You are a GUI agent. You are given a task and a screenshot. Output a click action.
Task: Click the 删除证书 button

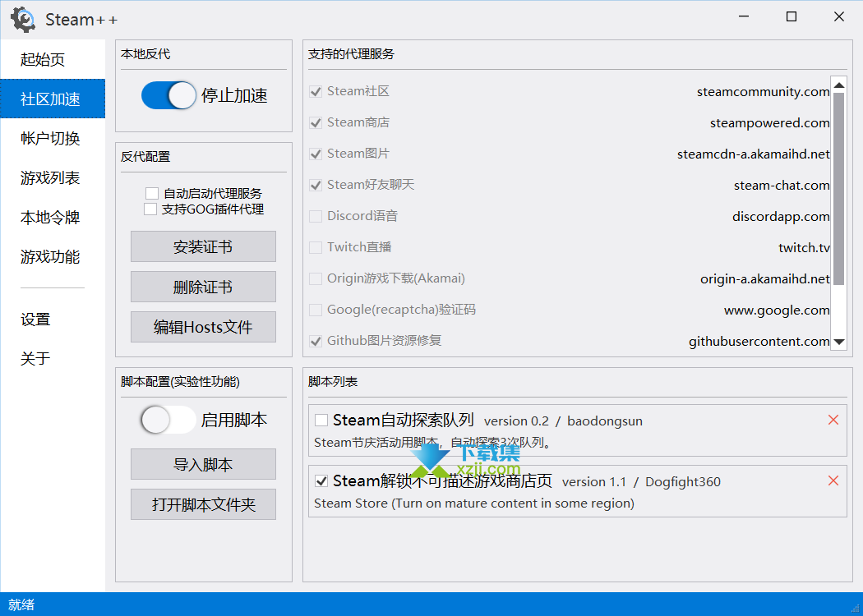pos(203,287)
